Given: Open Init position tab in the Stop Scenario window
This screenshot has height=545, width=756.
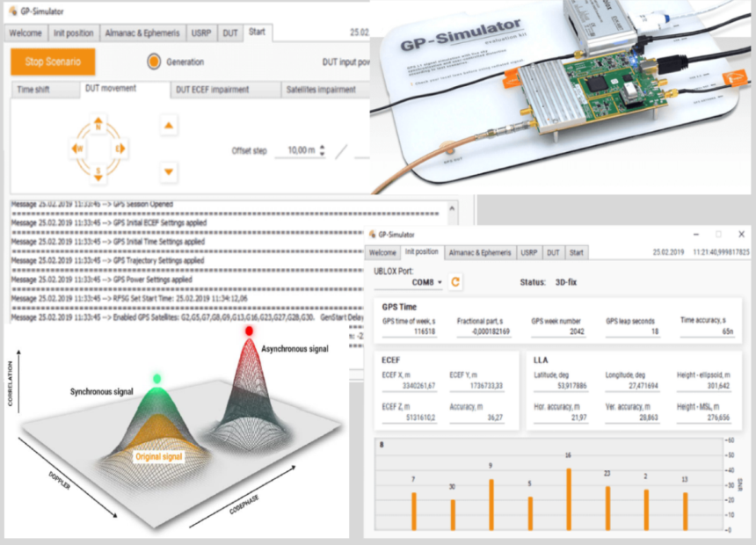Looking at the screenshot, I should 73,33.
